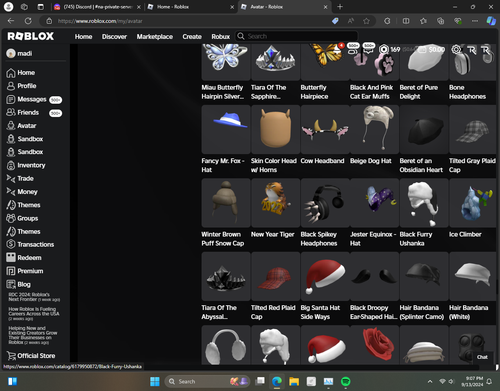The width and height of the screenshot is (500, 391).
Task: Open the Trade sidebar item
Action: pyautogui.click(x=20, y=179)
